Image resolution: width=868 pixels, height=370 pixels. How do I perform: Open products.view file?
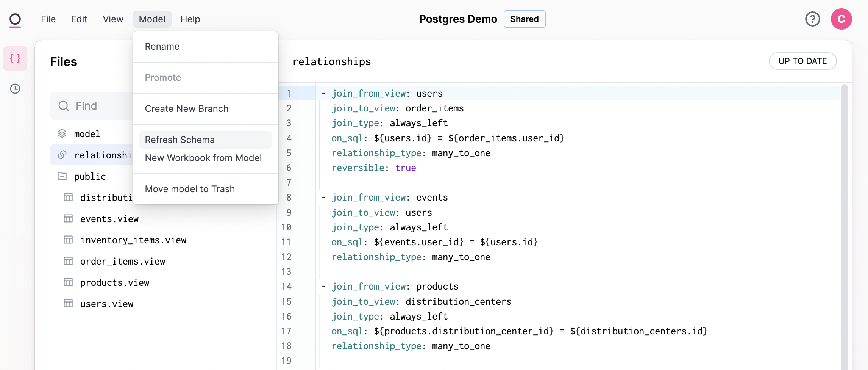(x=114, y=282)
